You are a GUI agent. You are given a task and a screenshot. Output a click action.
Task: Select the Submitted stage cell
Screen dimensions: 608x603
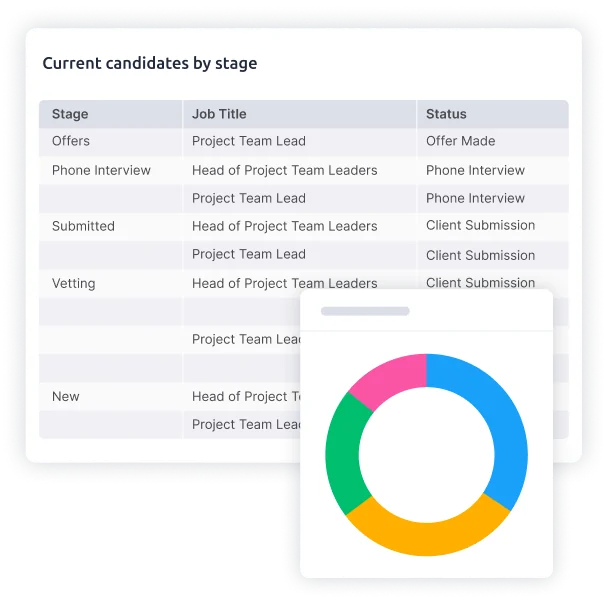click(83, 226)
